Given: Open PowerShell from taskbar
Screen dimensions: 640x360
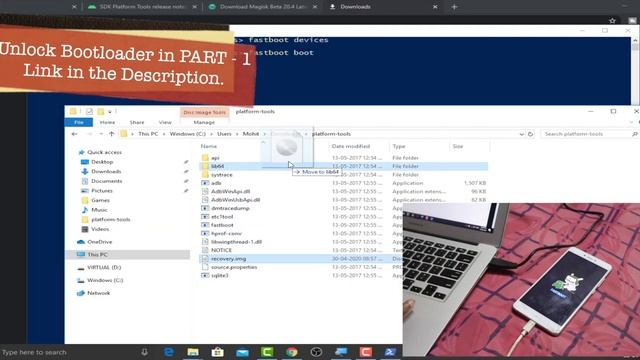Looking at the screenshot, I should 390,352.
